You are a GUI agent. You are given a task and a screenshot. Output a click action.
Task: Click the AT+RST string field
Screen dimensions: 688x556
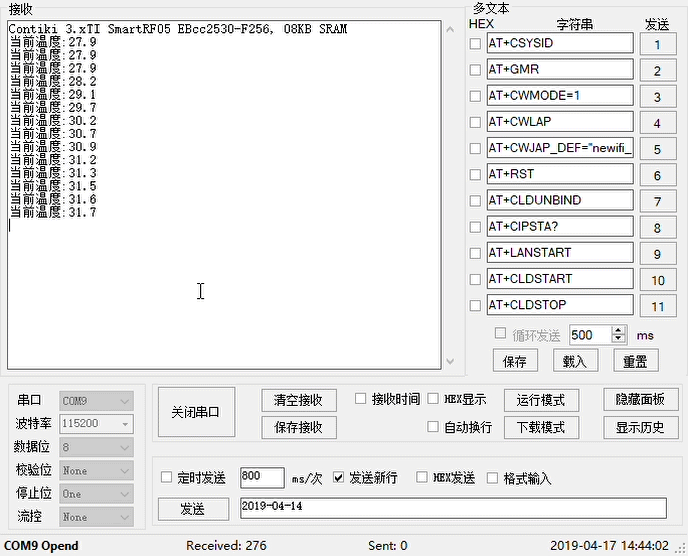560,174
